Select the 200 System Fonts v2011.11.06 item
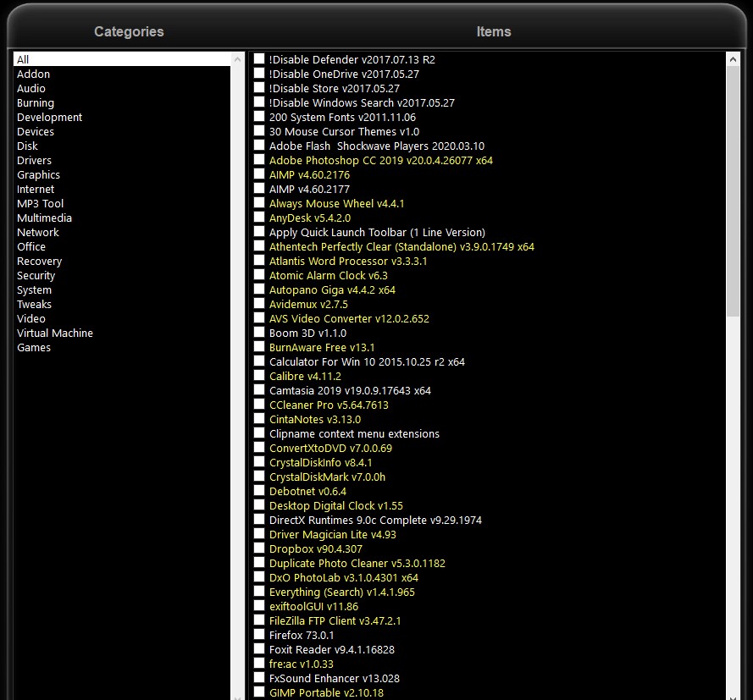753x700 pixels. click(342, 117)
